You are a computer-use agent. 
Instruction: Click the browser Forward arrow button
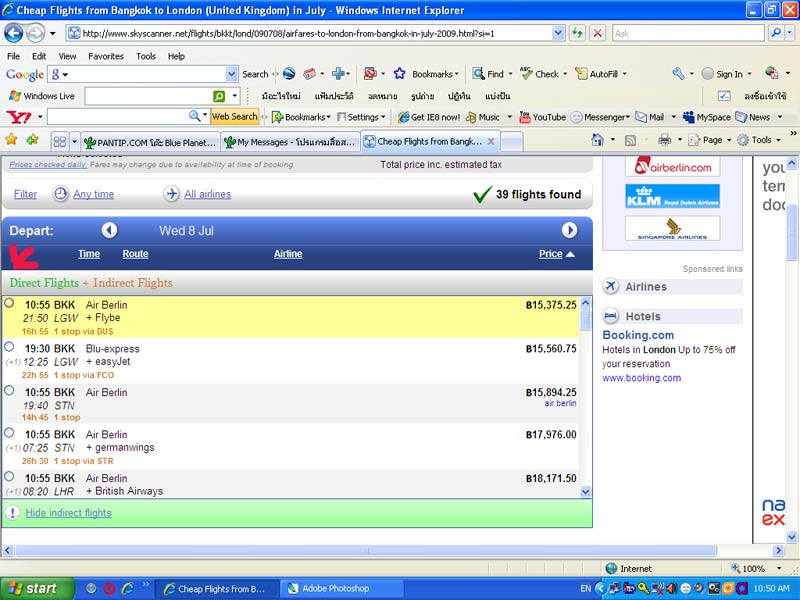click(35, 34)
